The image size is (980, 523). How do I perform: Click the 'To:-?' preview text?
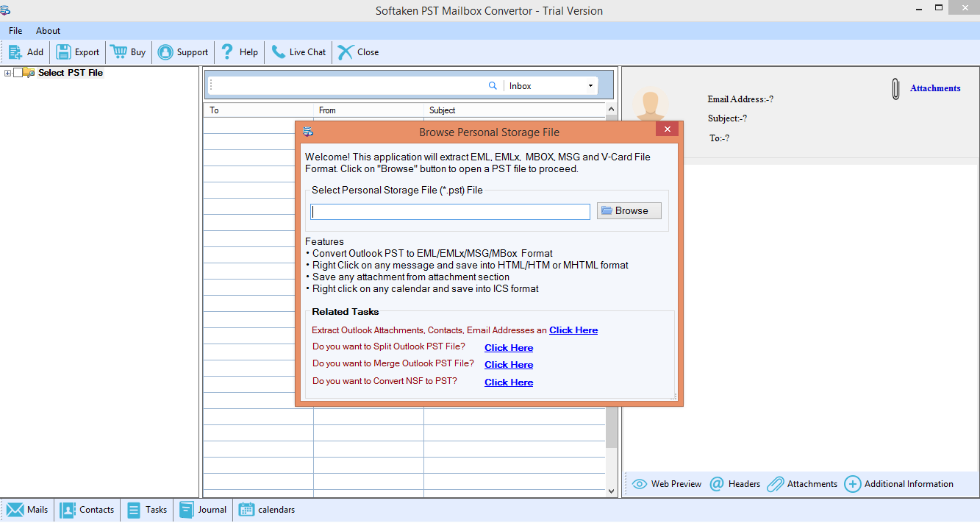click(719, 138)
